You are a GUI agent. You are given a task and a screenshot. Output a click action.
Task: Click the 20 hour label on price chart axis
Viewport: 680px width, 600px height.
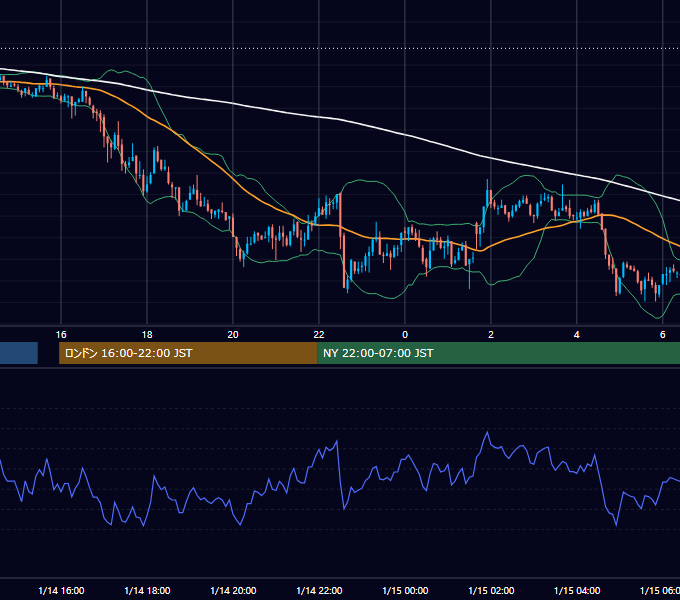coord(233,335)
